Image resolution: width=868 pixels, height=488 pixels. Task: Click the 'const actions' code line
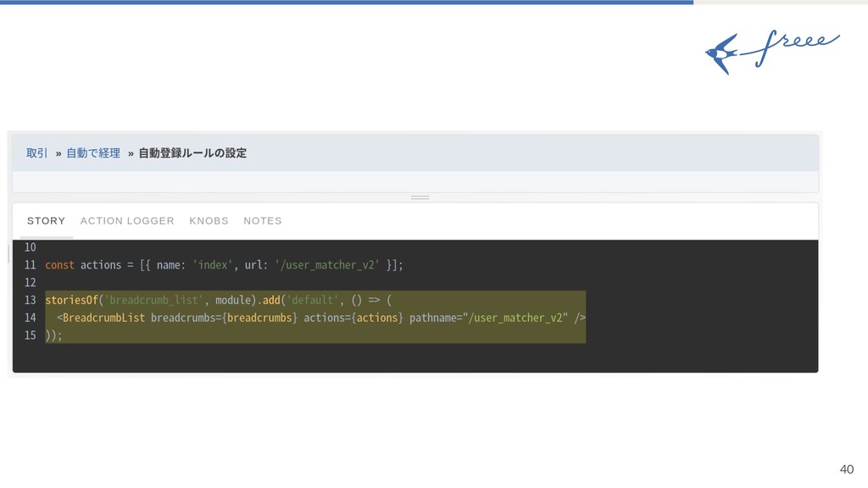(224, 265)
